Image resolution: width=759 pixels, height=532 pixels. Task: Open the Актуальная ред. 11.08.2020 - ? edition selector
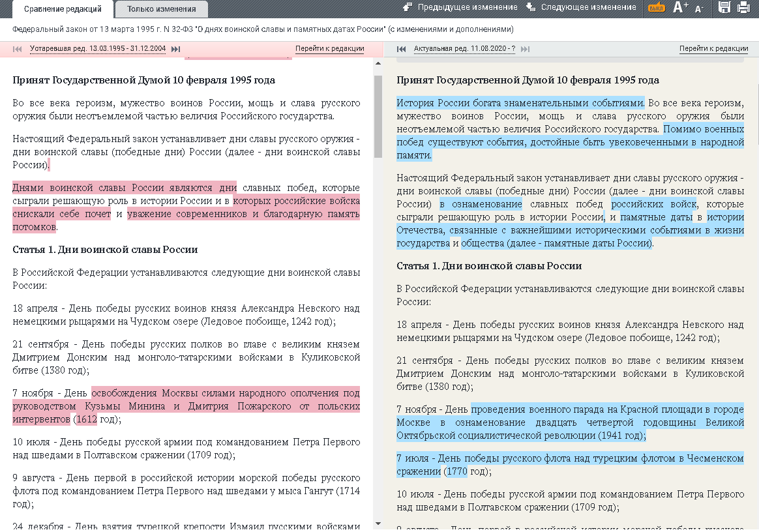[x=464, y=48]
